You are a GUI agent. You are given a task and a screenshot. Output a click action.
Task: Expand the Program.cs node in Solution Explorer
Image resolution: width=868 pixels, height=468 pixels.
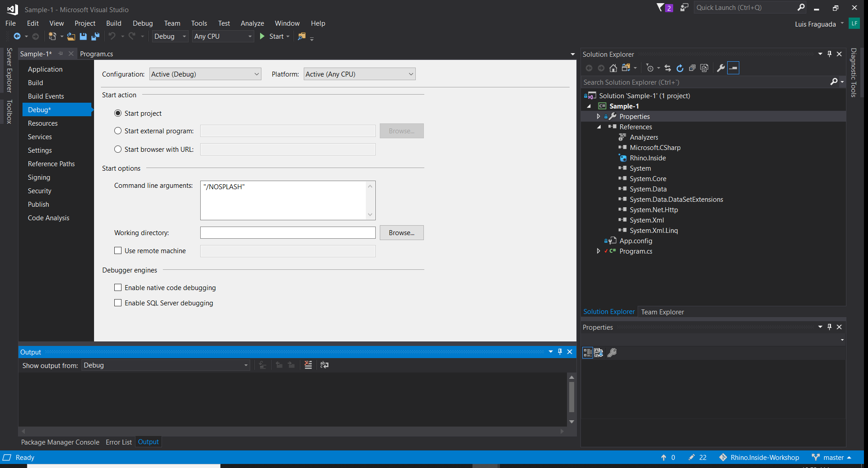[x=598, y=251]
